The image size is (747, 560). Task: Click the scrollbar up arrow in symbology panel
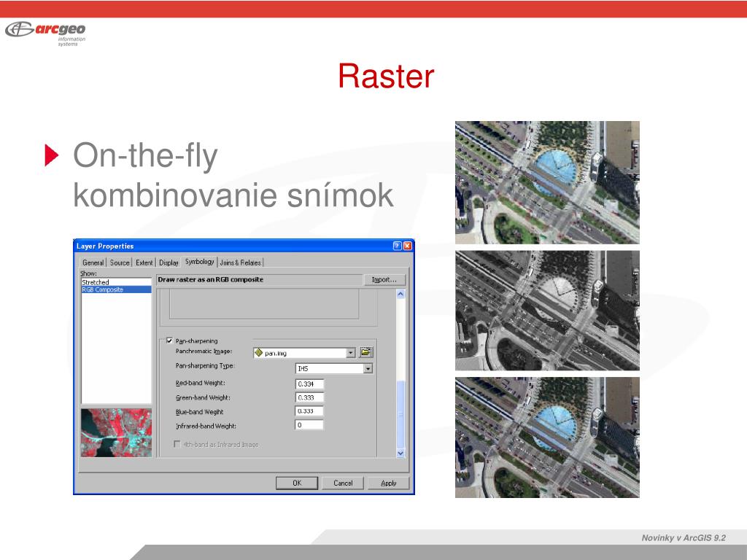400,294
